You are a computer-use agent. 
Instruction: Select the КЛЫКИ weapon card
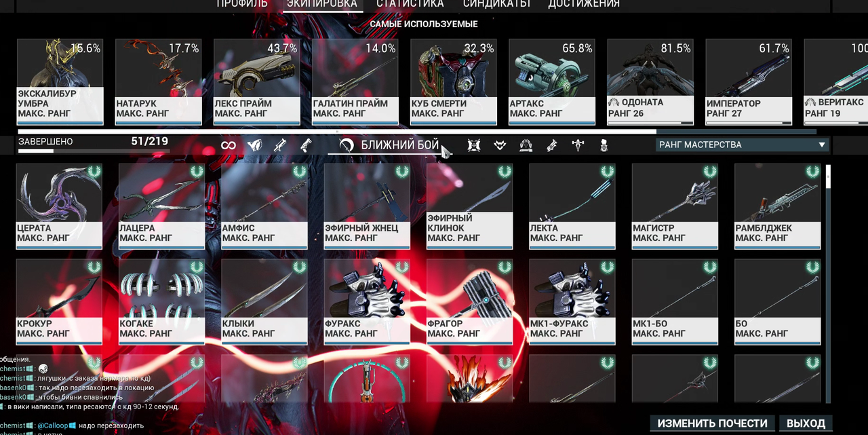(264, 302)
